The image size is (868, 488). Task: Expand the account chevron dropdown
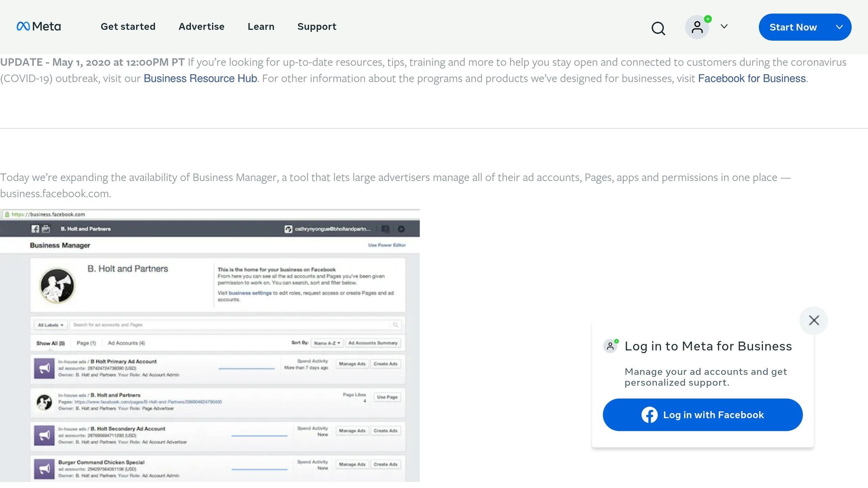click(x=724, y=26)
